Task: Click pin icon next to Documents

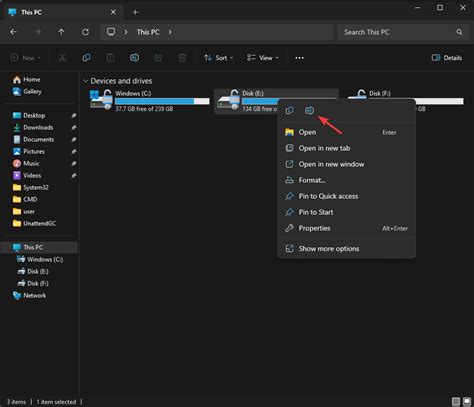Action: [x=73, y=139]
